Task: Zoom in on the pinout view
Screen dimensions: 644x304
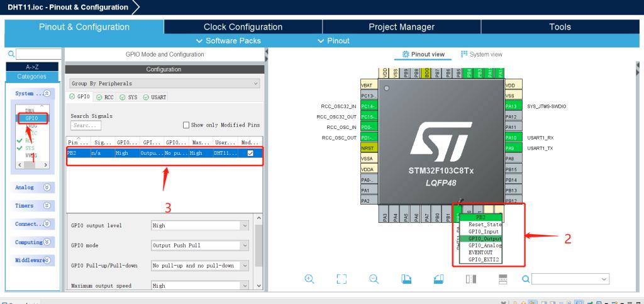Action: click(309, 279)
